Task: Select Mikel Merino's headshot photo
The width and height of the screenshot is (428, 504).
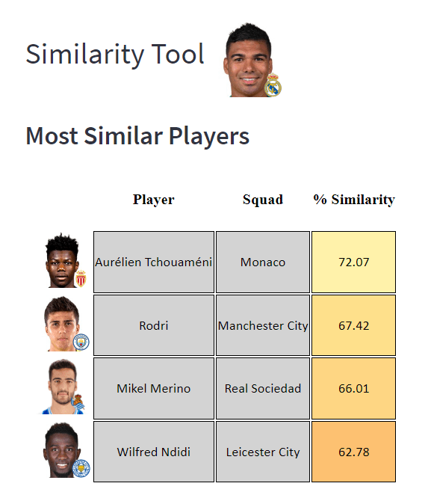Action: (x=62, y=387)
